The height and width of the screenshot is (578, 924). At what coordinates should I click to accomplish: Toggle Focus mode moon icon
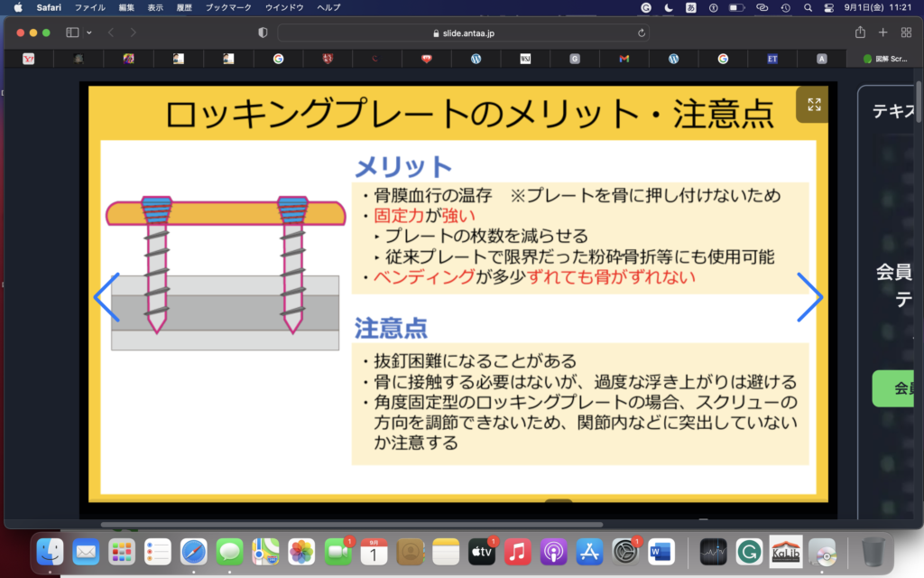669,7
